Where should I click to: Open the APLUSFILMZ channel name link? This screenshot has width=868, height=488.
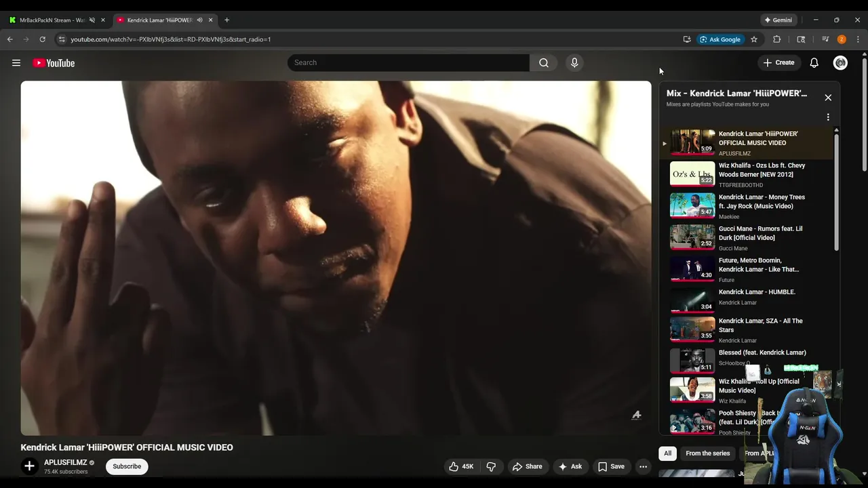[66, 462]
